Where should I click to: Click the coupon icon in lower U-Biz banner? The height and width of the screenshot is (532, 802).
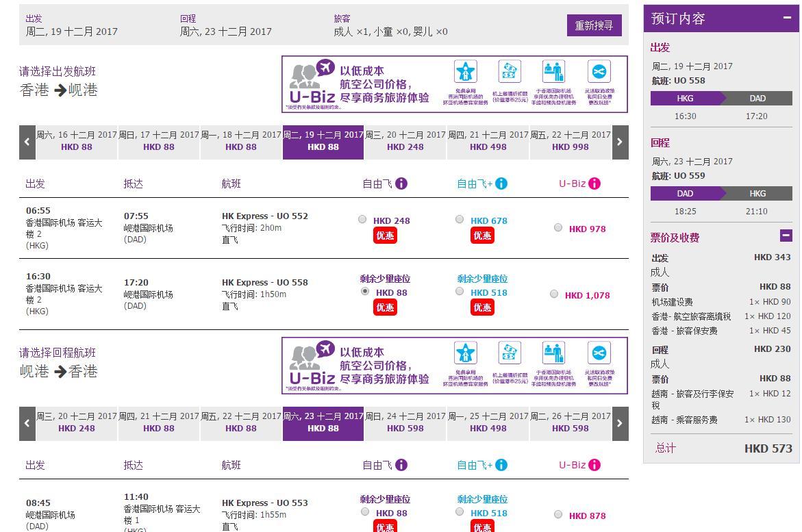510,353
